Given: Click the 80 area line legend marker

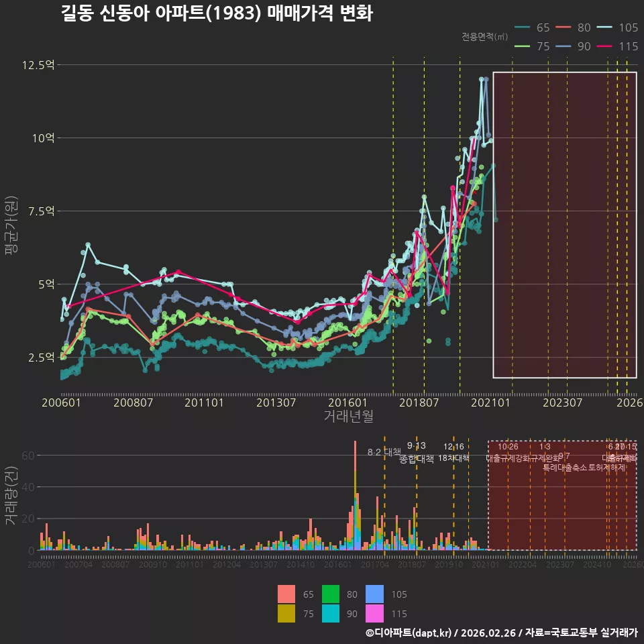Looking at the screenshot, I should pos(563,28).
